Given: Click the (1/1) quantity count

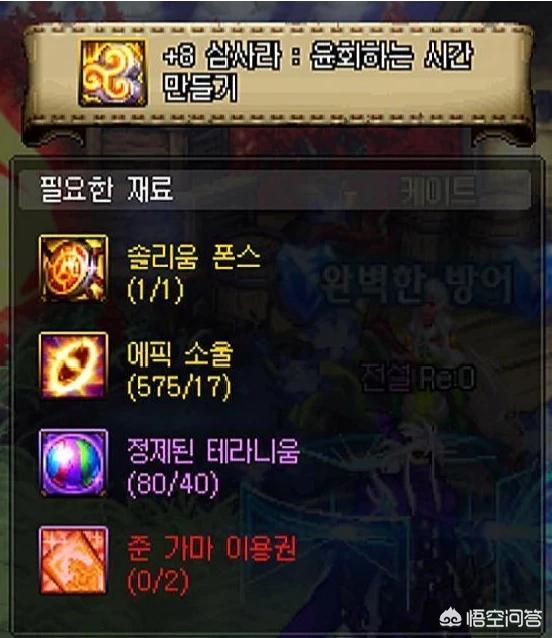Looking at the screenshot, I should [x=156, y=291].
